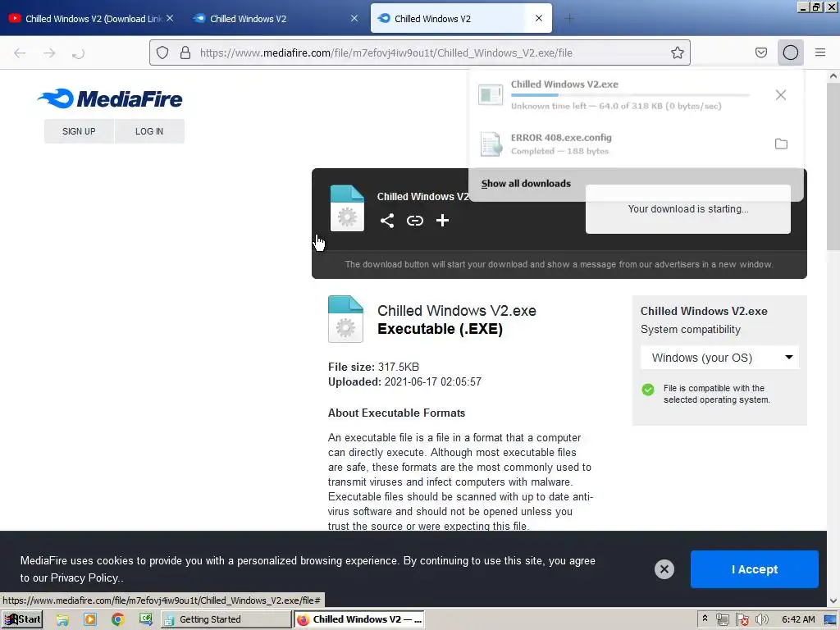Click the taskbar clock 6:42 AM
This screenshot has width=840, height=630.
[798, 619]
